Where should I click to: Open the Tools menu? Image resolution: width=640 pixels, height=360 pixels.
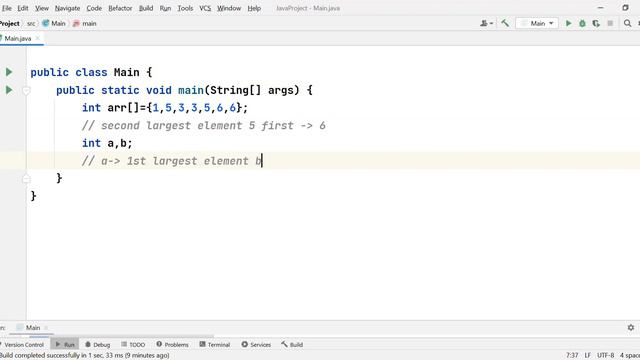click(x=185, y=8)
